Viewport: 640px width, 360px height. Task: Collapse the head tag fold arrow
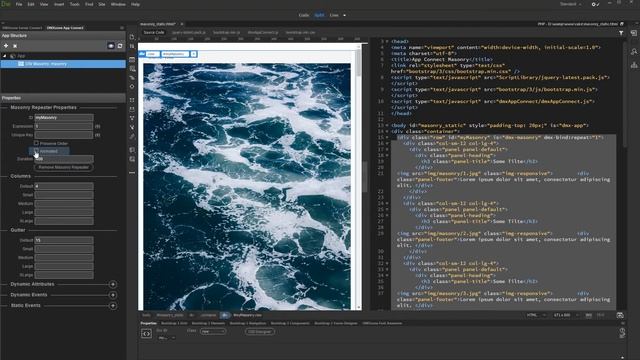387,42
